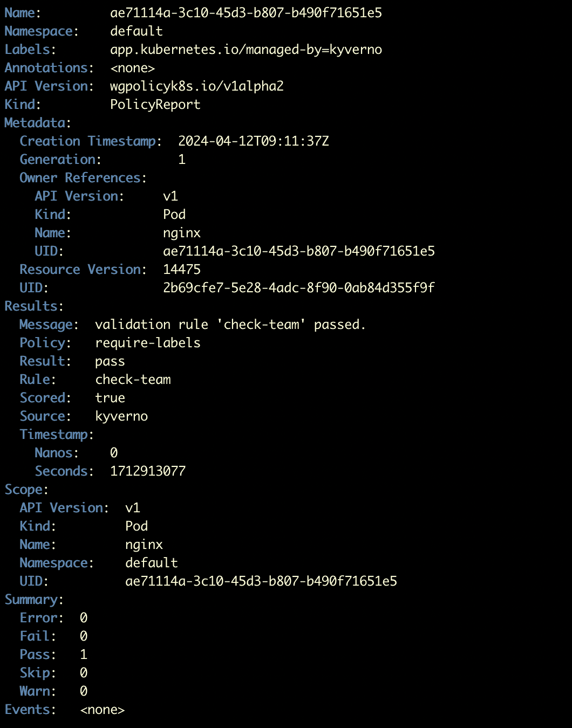The image size is (572, 728).
Task: Click the Pass count value 1
Action: [x=83, y=655]
